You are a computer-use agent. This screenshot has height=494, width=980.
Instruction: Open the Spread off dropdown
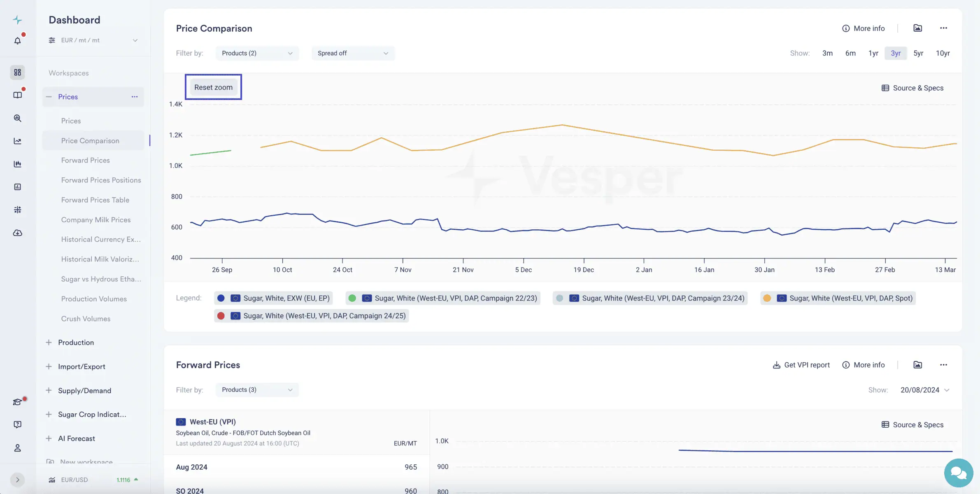pyautogui.click(x=353, y=53)
